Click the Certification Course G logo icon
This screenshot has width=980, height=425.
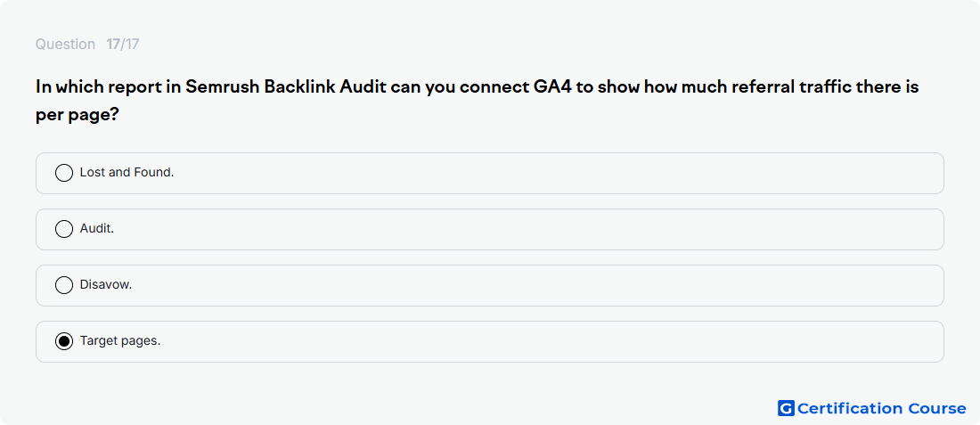(x=786, y=408)
